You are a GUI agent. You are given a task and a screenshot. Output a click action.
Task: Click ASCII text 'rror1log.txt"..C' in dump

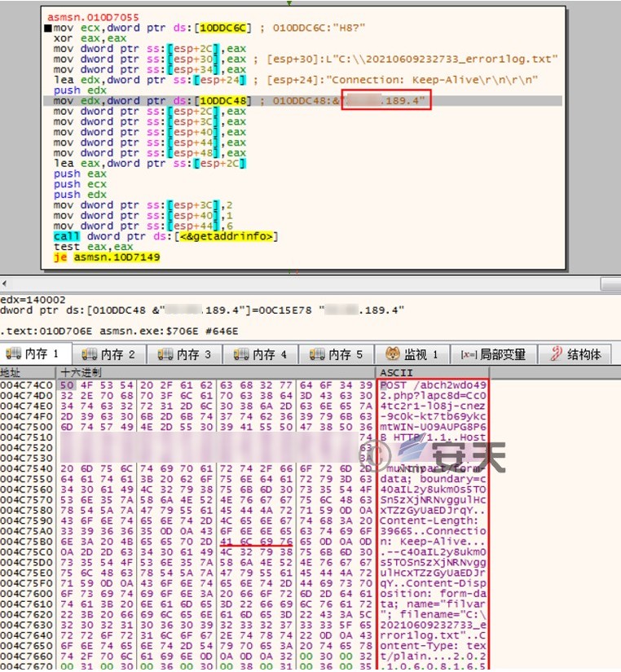(x=433, y=635)
